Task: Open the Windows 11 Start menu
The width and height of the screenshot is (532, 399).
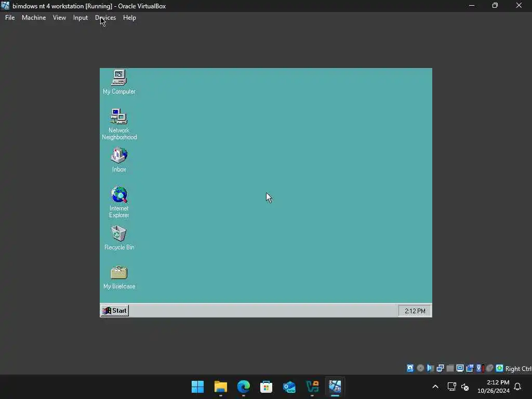Action: click(x=197, y=387)
